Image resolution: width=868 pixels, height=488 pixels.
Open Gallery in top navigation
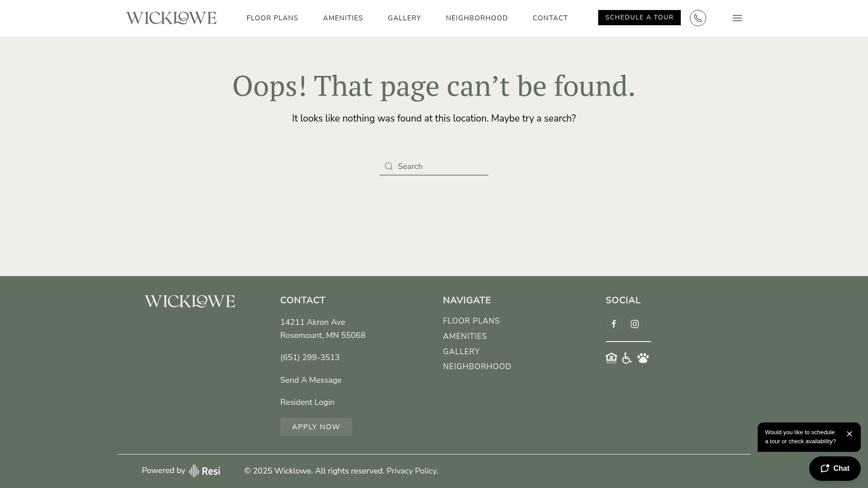point(404,18)
